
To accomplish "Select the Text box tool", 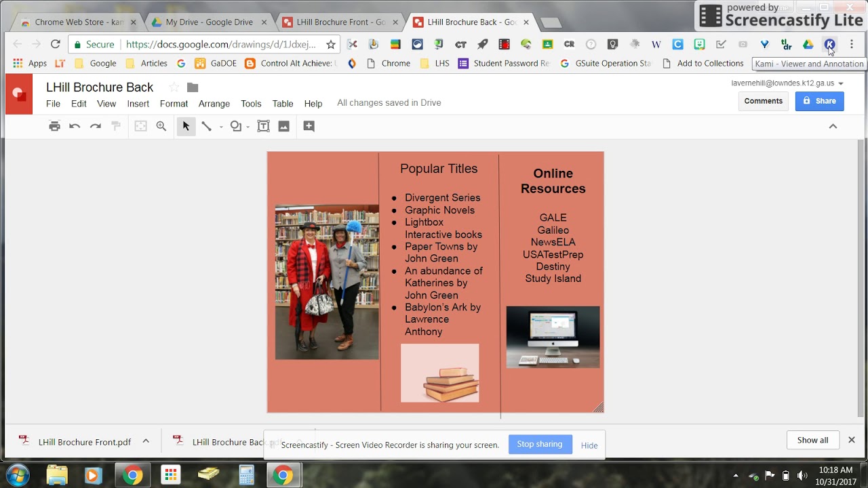I will 263,126.
